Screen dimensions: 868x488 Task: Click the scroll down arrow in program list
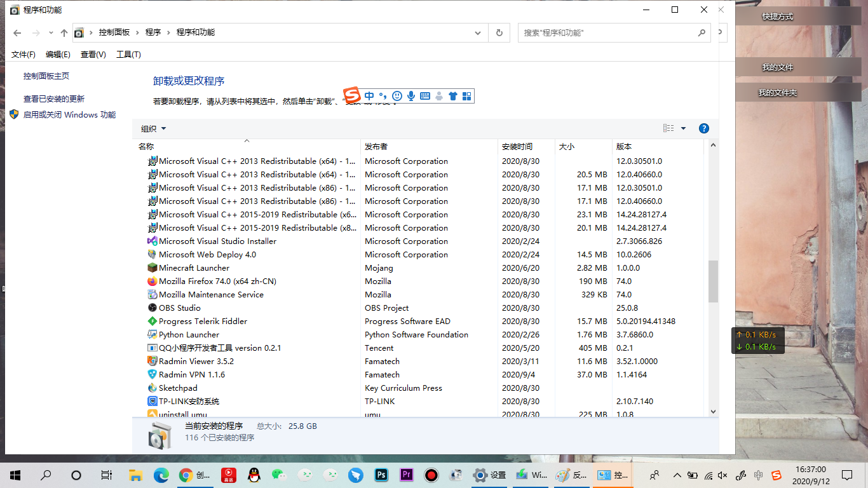tap(713, 412)
